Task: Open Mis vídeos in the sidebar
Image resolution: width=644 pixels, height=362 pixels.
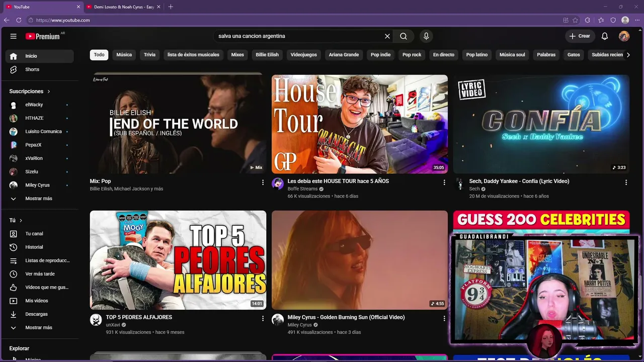Action: 39,301
